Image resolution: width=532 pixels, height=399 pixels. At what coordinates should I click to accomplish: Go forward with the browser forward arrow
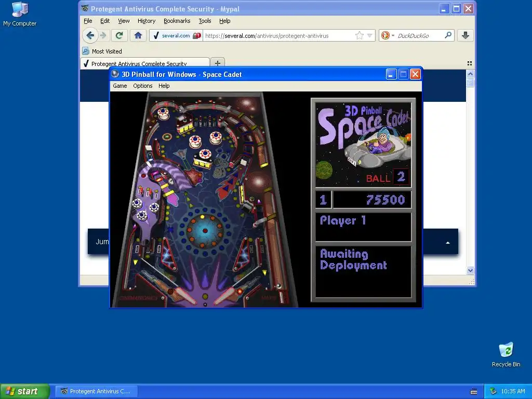click(x=103, y=35)
